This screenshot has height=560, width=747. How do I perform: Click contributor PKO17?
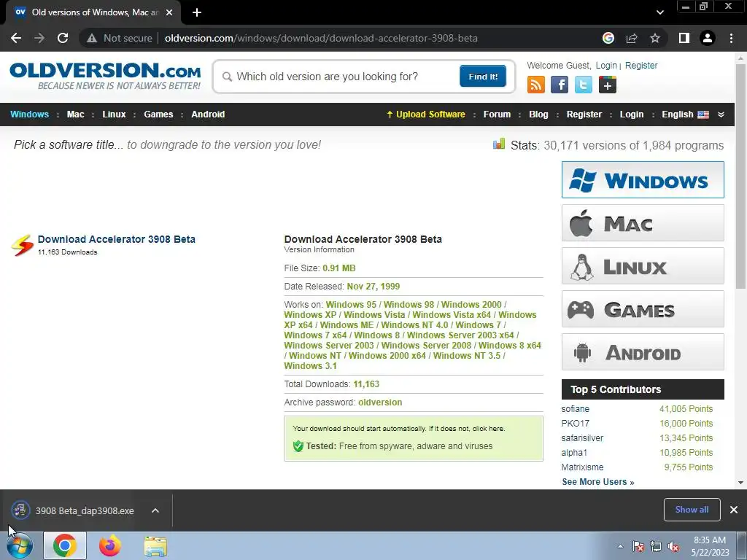[575, 424]
